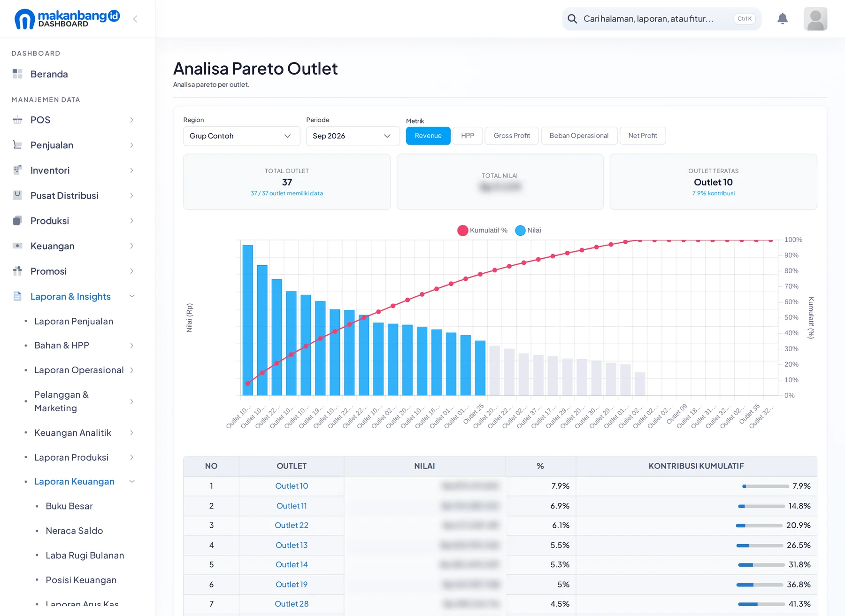Click the Inventori icon

[17, 170]
